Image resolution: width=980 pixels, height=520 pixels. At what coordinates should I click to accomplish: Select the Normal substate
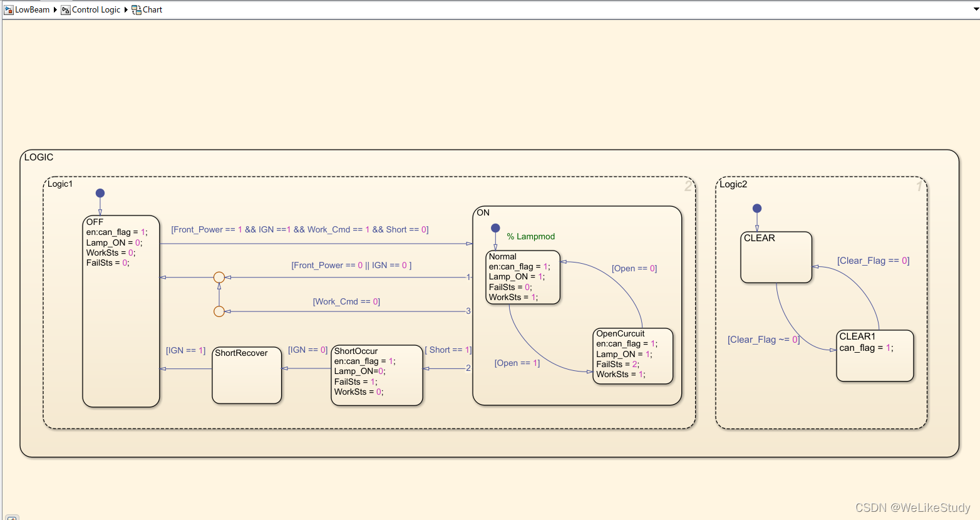pyautogui.click(x=523, y=278)
